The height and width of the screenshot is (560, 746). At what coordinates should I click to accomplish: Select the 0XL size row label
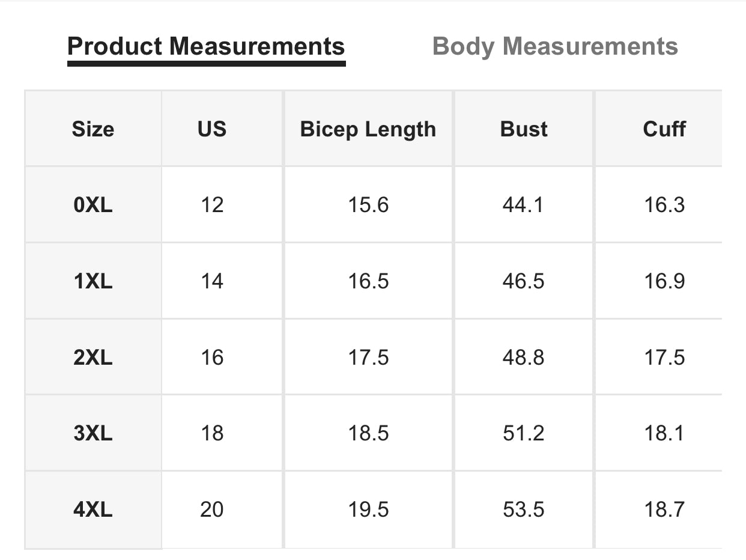coord(93,205)
